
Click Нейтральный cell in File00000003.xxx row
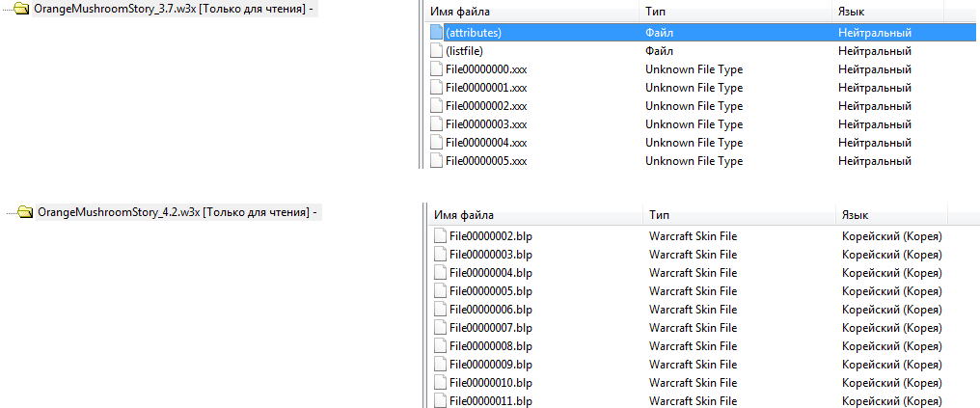pos(875,124)
